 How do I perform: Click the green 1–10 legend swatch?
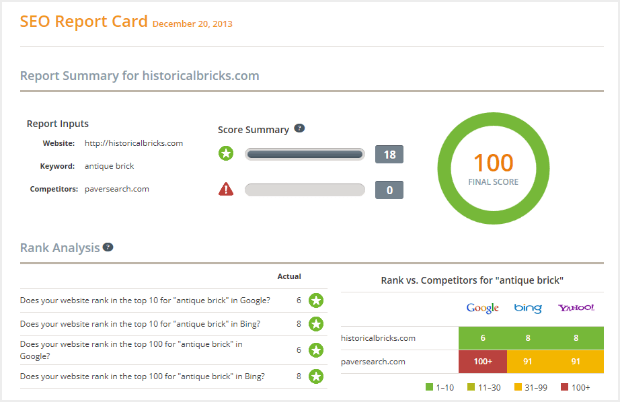click(x=430, y=386)
